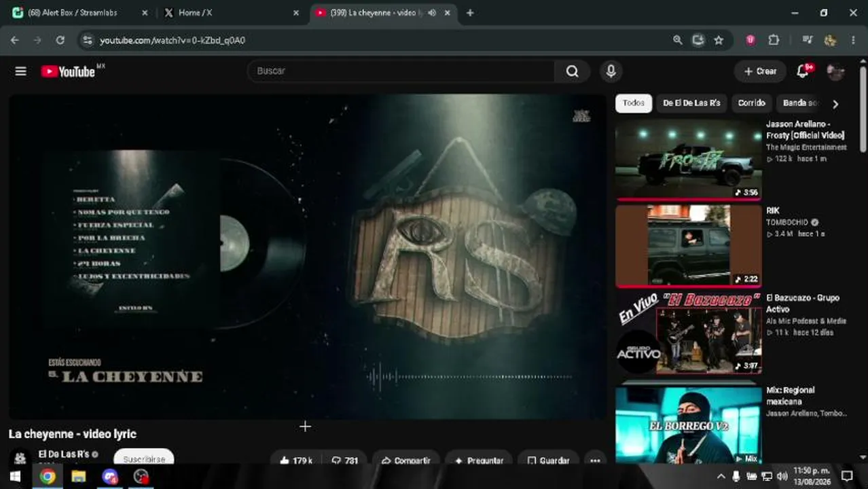The width and height of the screenshot is (868, 489).
Task: Open the Mix Regional mexicana thumbnail
Action: coord(688,424)
